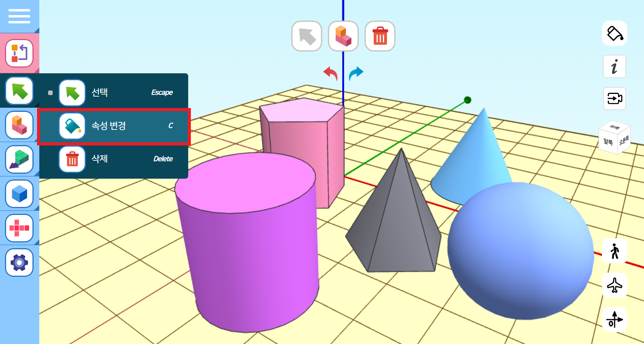The height and width of the screenshot is (344, 644).
Task: Click the camera export button at right
Action: pyautogui.click(x=615, y=99)
